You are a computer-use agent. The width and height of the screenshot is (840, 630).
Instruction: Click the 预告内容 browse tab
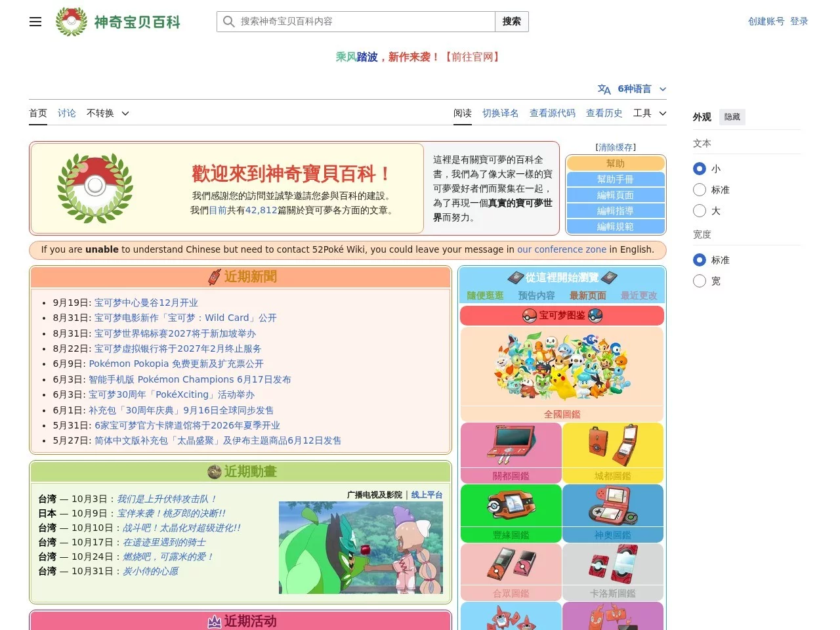537,296
